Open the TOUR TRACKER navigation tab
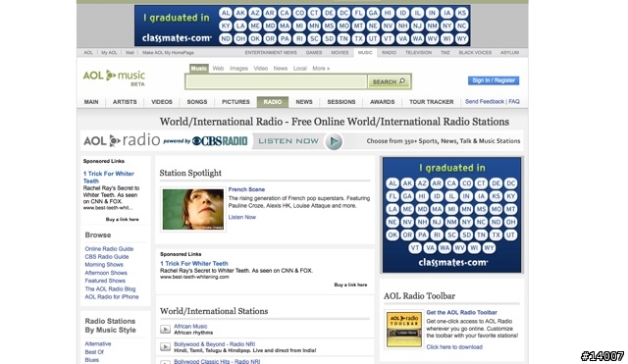 coord(432,102)
